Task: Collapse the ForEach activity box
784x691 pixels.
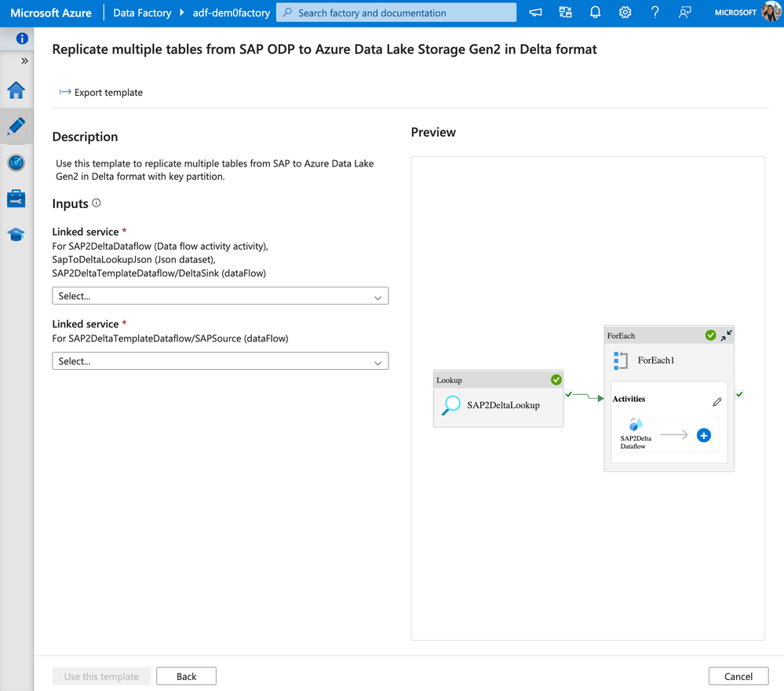Action: (x=727, y=335)
